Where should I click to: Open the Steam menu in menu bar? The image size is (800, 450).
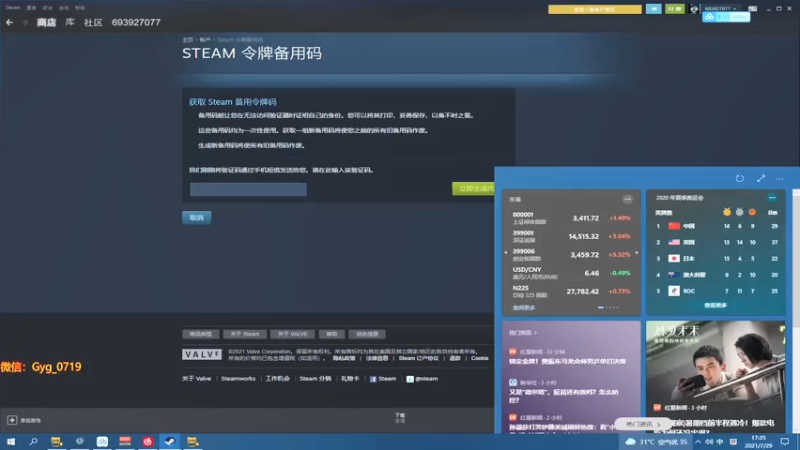click(x=13, y=8)
